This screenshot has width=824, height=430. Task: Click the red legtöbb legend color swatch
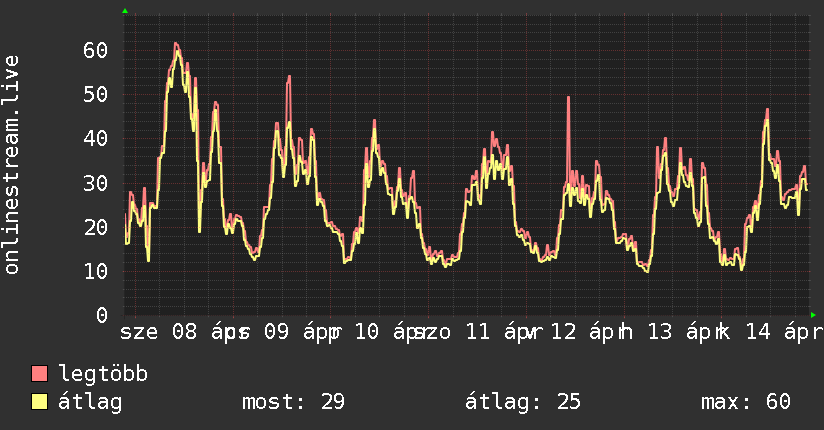point(40,374)
